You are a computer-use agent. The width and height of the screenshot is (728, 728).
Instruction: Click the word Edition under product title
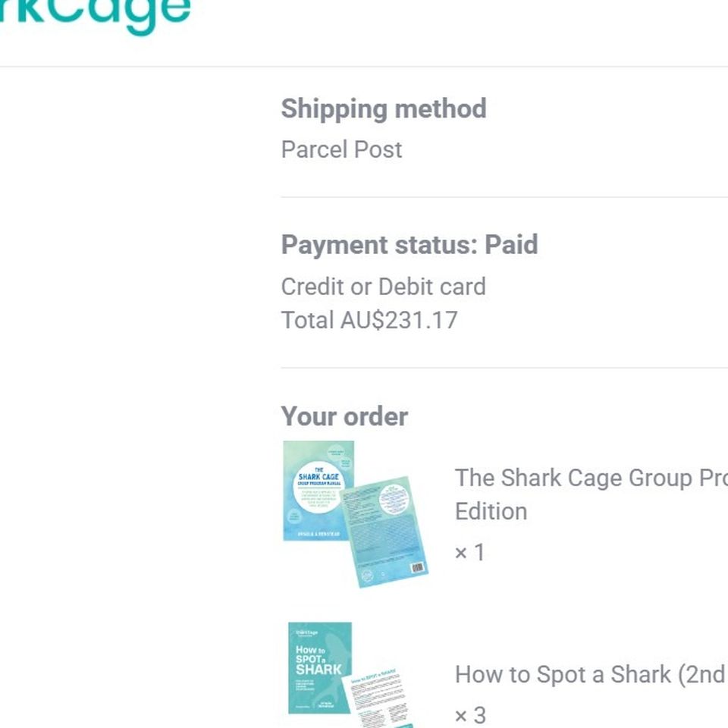tap(491, 512)
